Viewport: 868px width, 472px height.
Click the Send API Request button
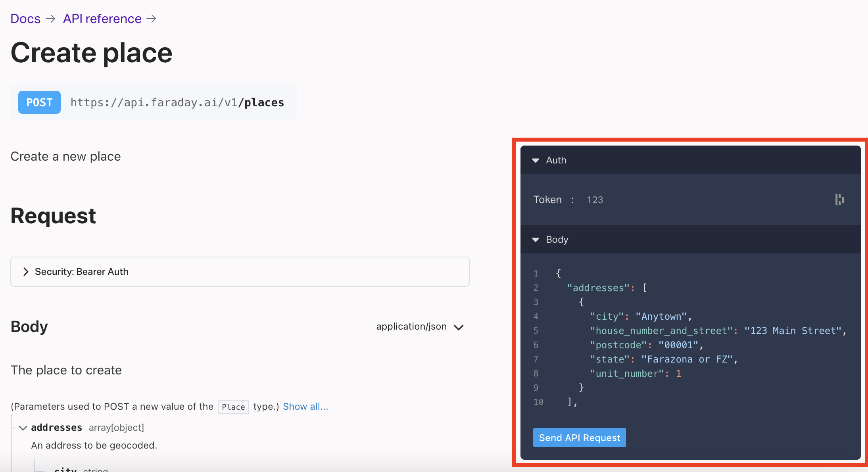pos(579,437)
